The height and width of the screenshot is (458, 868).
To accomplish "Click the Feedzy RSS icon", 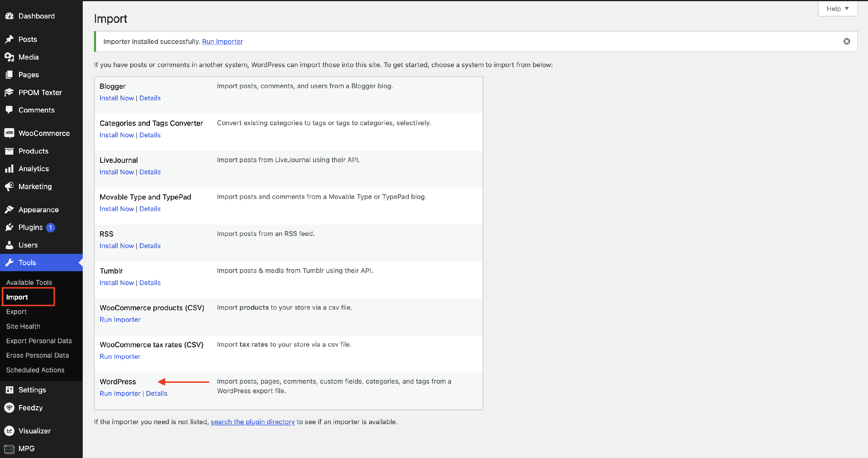I will 10,407.
